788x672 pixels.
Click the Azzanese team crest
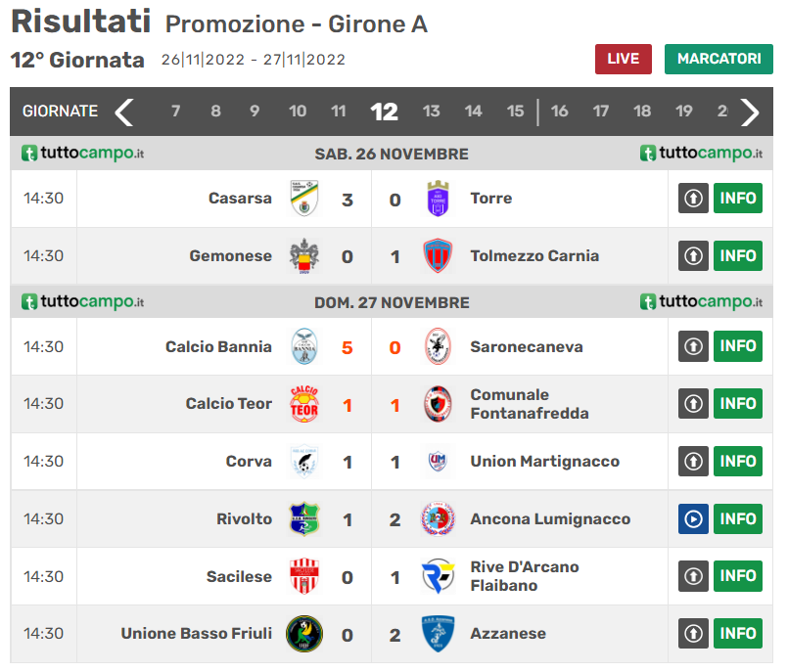coord(438,634)
